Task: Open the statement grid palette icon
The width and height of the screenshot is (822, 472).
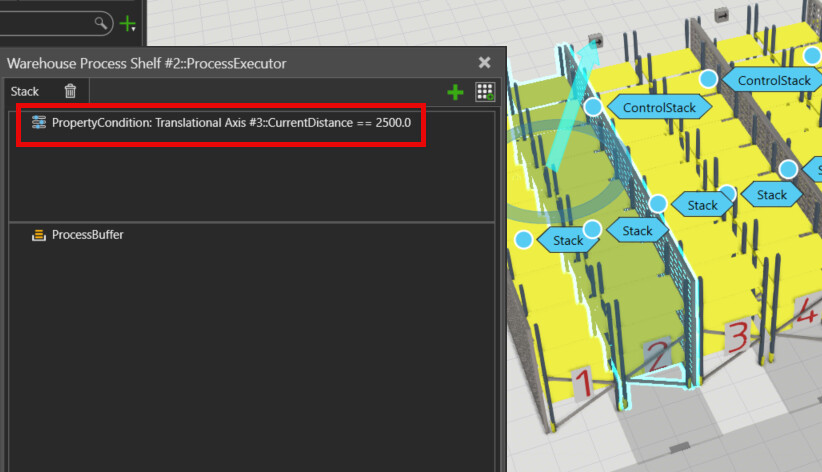Action: click(x=484, y=92)
